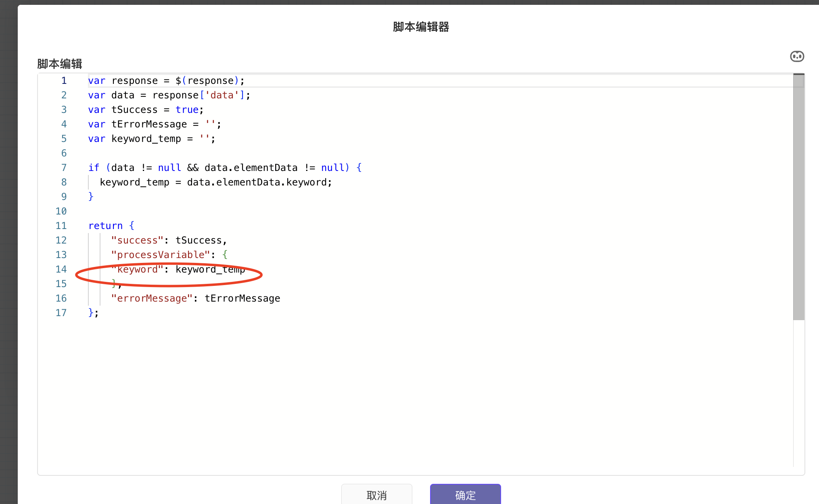Screen dimensions: 819x504
Task: Click 'keyword_temp = data.elementData.keyword;' assignment line
Action: tap(216, 182)
